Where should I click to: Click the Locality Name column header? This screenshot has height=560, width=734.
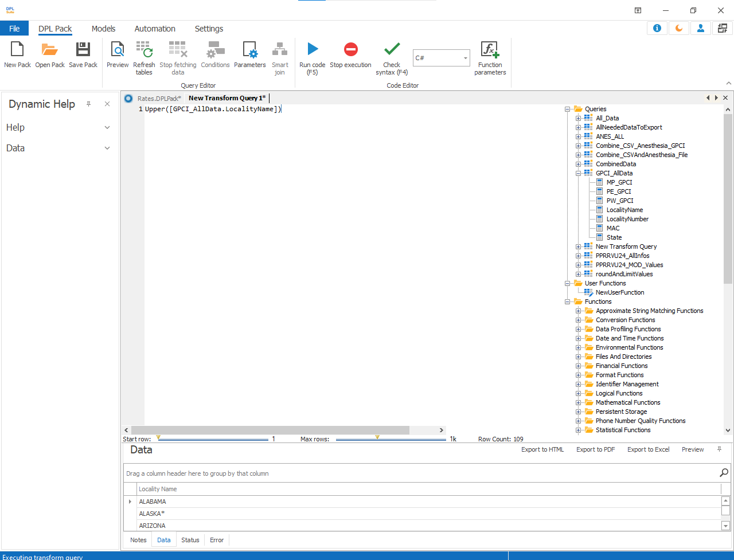429,489
